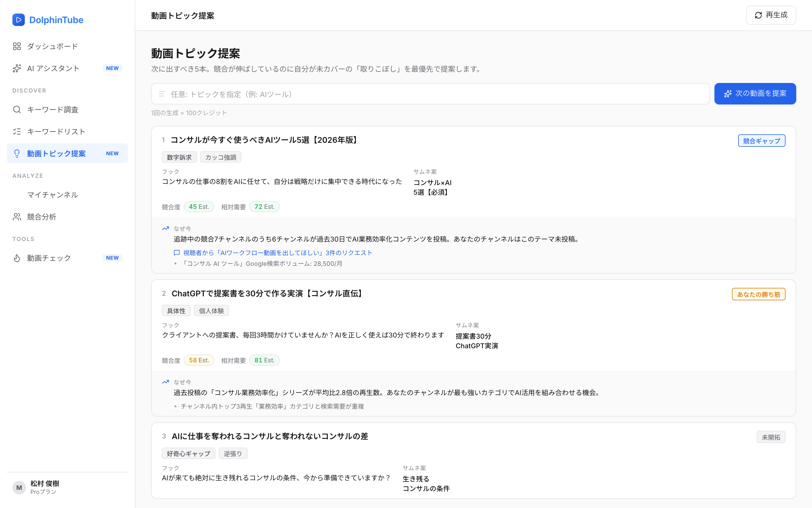Image resolution: width=812 pixels, height=508 pixels.
Task: Click the 未開拓 badge
Action: coord(771,437)
